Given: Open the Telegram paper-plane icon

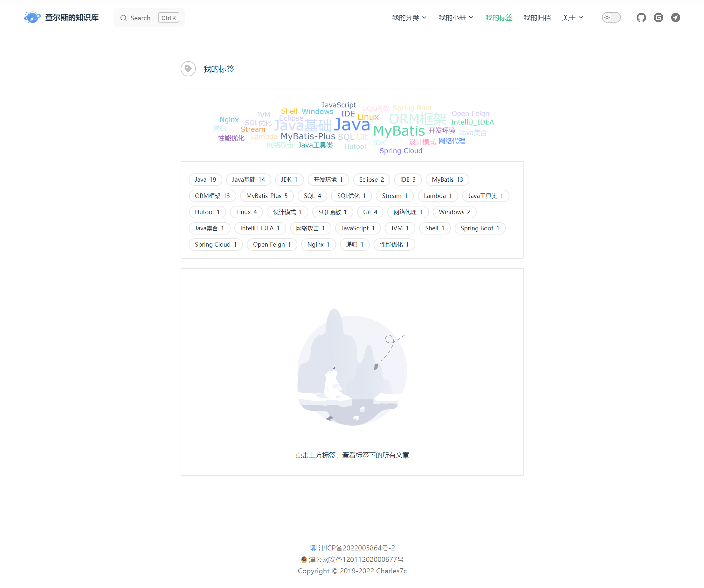Looking at the screenshot, I should point(675,17).
